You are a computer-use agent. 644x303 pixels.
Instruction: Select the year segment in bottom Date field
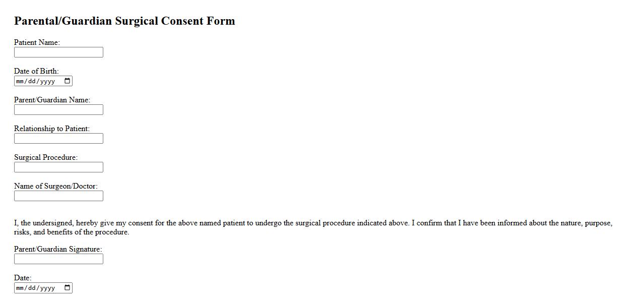(x=47, y=288)
